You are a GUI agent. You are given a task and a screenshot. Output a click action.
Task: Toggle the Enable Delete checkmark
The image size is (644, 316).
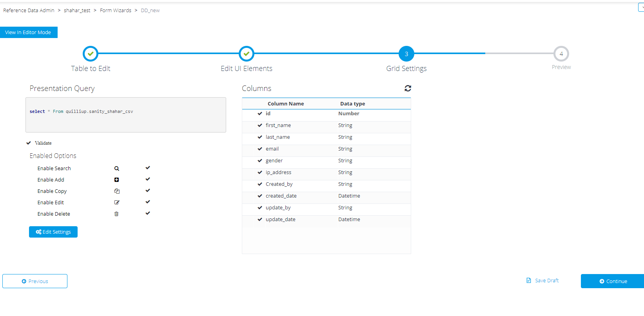[148, 213]
